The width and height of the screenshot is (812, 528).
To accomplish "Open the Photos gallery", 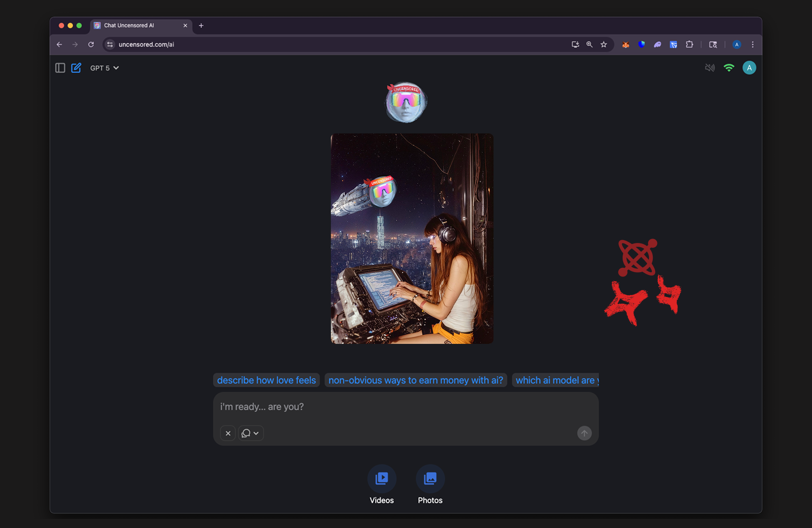I will (430, 479).
